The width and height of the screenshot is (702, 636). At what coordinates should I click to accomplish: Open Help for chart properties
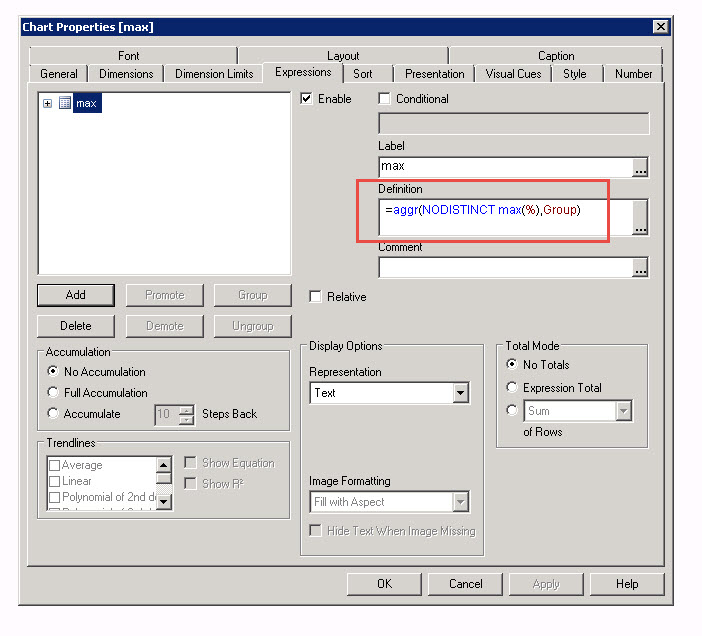point(627,584)
